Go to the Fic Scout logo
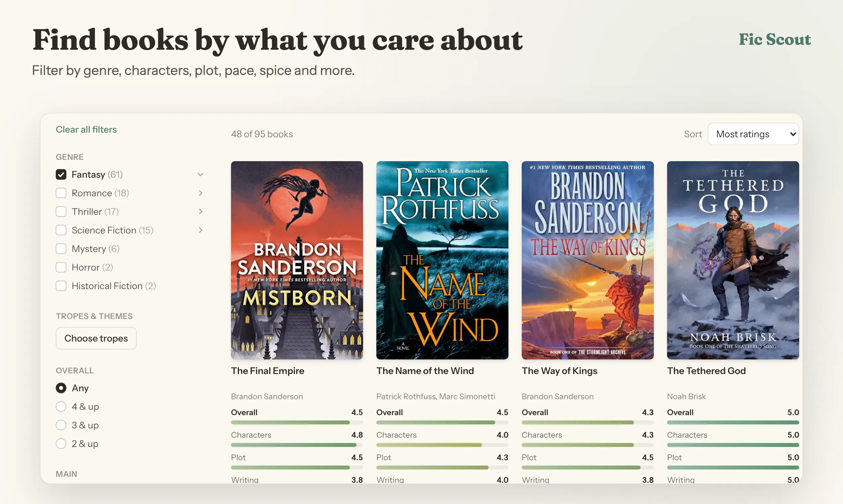The width and height of the screenshot is (843, 504). 774,39
